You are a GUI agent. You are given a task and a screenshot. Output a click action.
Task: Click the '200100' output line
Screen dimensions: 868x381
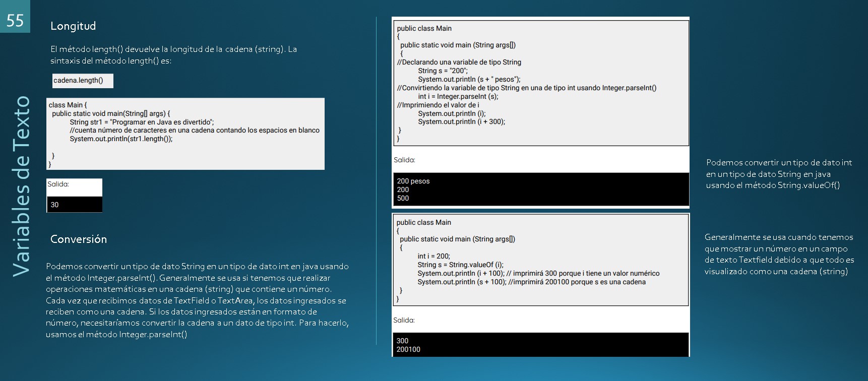[x=408, y=349]
